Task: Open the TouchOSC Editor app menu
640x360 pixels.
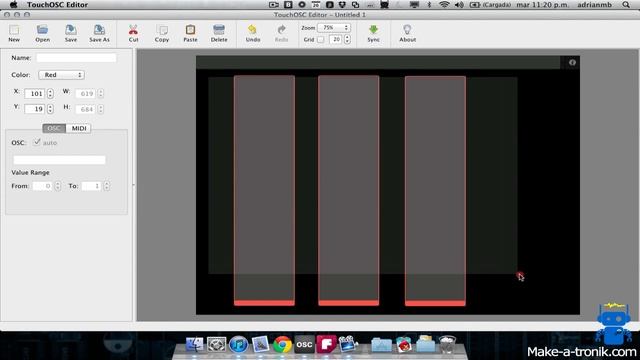Action: coord(57,5)
